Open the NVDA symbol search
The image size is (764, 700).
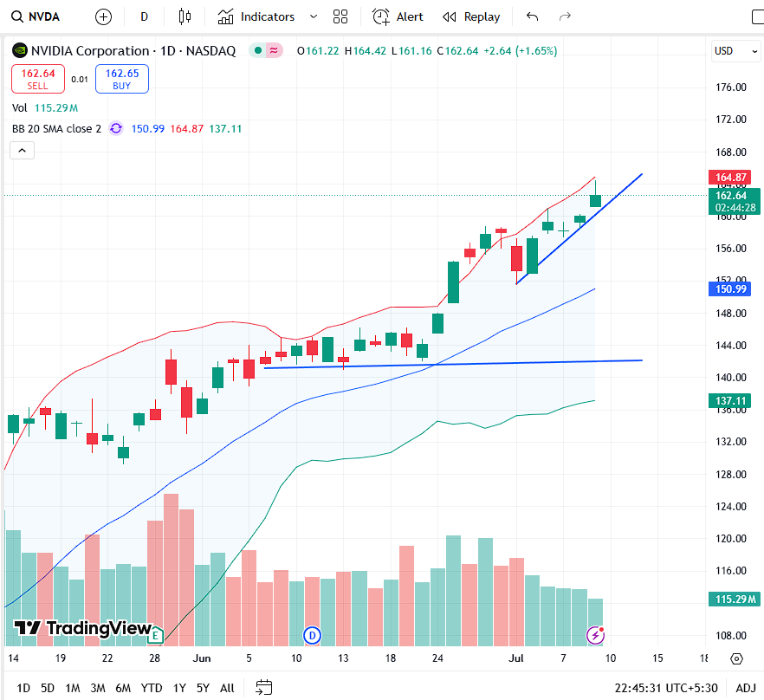click(x=35, y=16)
